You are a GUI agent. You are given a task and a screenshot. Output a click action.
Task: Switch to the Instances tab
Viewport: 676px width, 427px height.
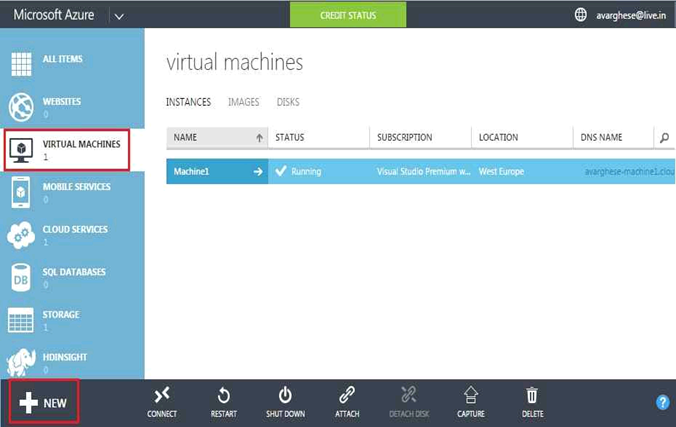coord(188,102)
